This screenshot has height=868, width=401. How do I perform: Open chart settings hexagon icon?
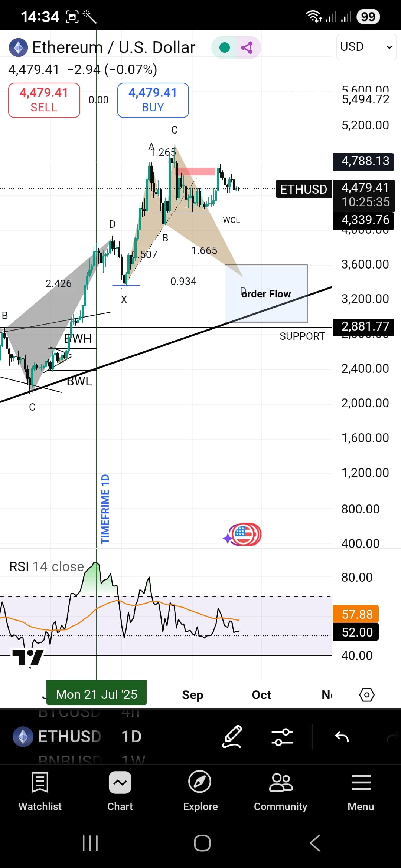367,695
